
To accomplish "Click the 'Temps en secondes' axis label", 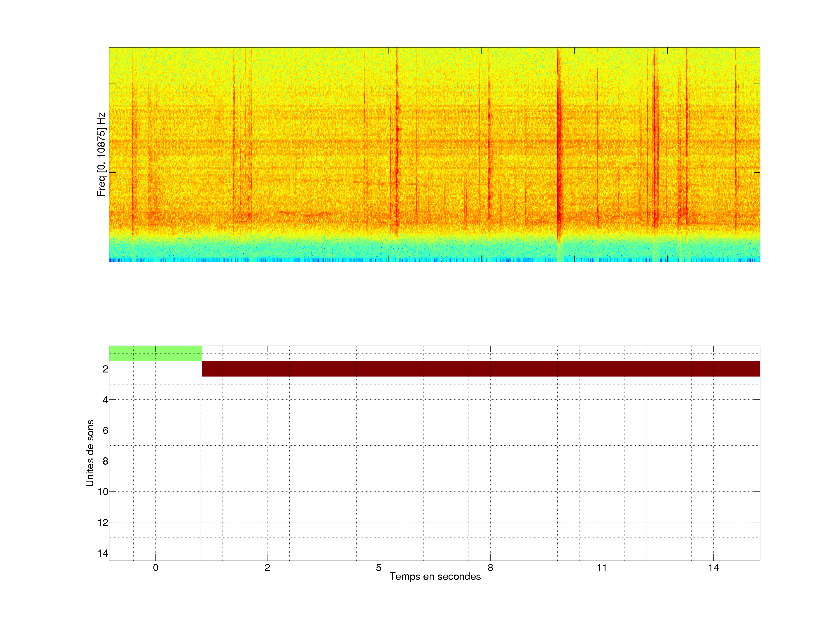I will [435, 576].
